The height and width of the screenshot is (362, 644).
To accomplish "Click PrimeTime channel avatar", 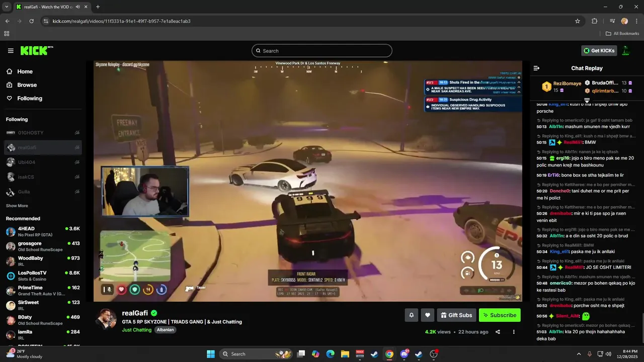I will pyautogui.click(x=11, y=291).
